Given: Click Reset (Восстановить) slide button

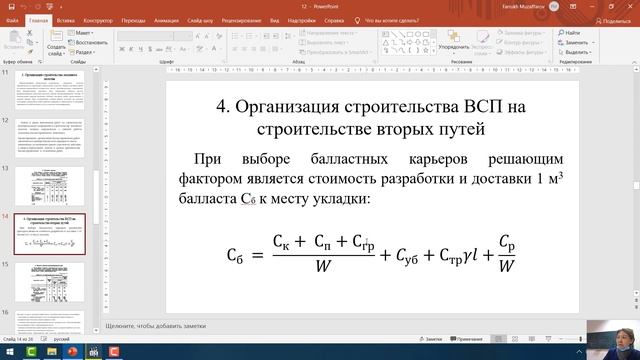Looking at the screenshot, I should pyautogui.click(x=88, y=42).
